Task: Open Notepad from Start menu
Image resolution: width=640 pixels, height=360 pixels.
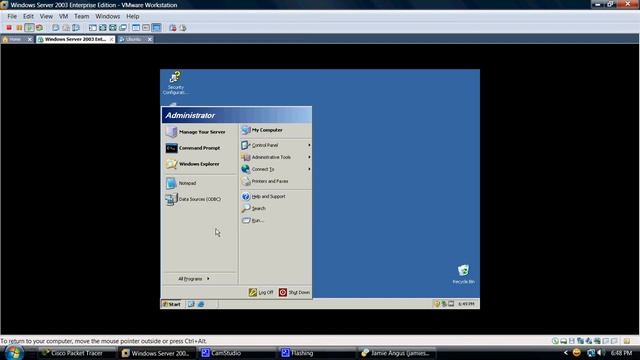Action: (200, 183)
